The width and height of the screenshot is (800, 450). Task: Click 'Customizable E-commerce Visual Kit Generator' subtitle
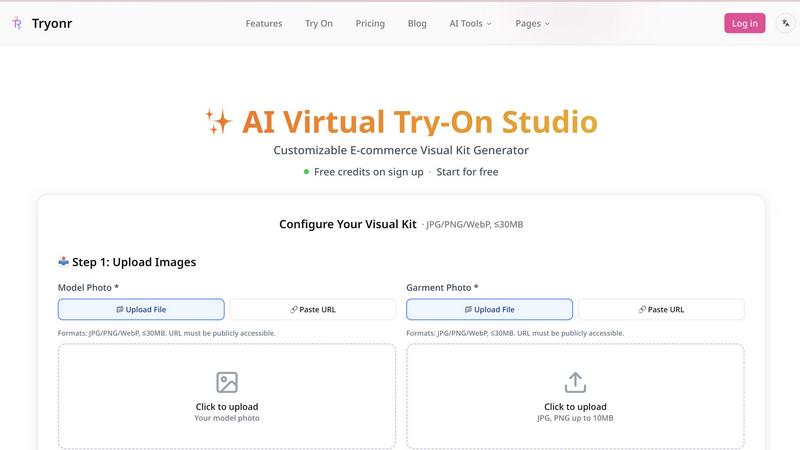[401, 150]
